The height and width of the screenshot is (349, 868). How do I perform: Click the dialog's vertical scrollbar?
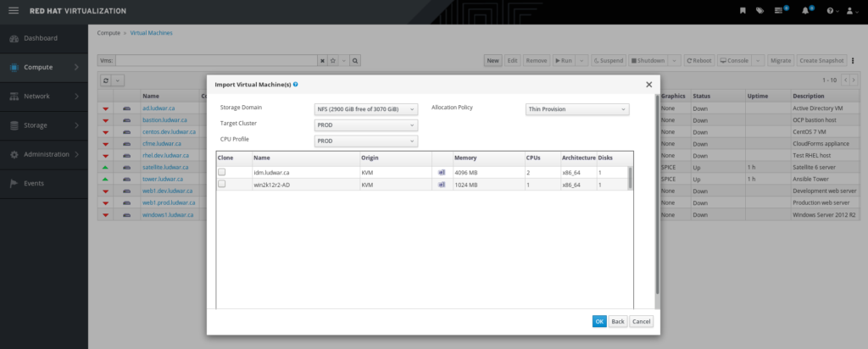coord(657,194)
